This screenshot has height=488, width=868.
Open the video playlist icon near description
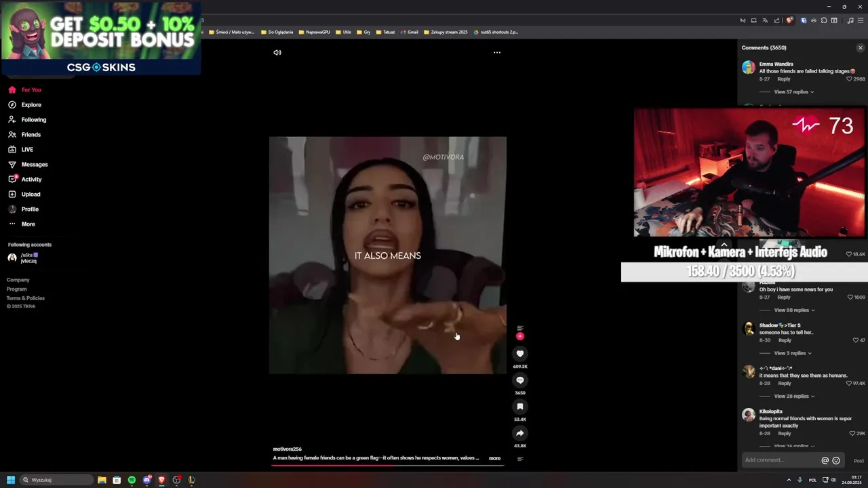520,459
